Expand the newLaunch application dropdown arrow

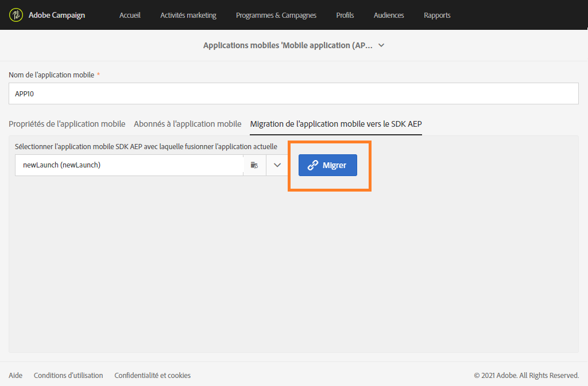point(277,165)
